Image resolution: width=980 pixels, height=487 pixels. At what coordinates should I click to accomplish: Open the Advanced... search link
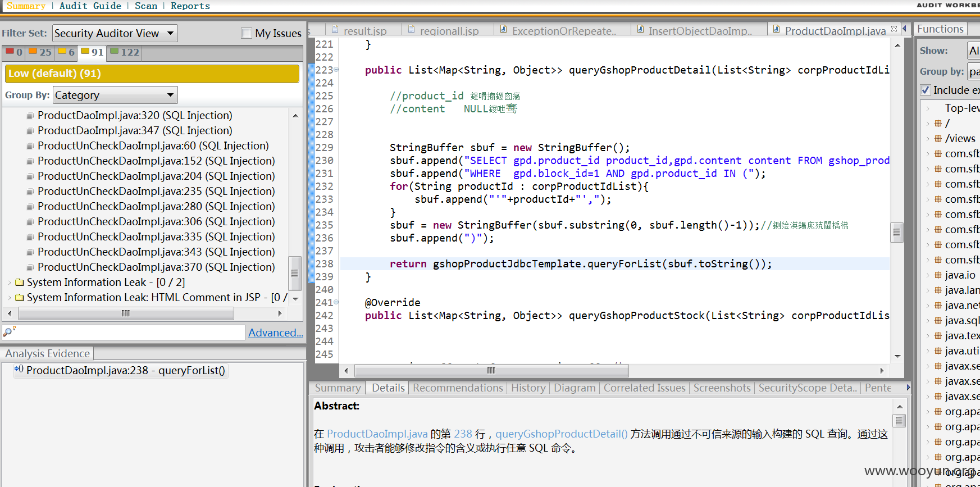tap(276, 333)
